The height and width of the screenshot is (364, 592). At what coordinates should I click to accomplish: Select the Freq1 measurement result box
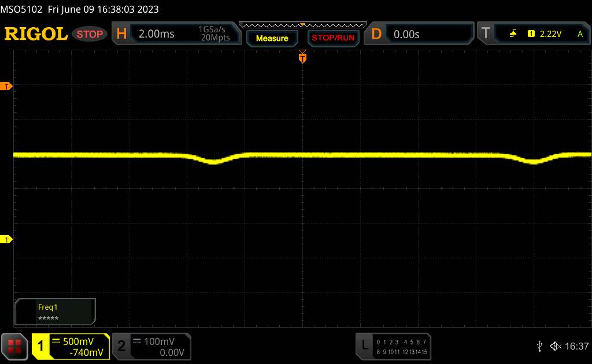(x=55, y=312)
